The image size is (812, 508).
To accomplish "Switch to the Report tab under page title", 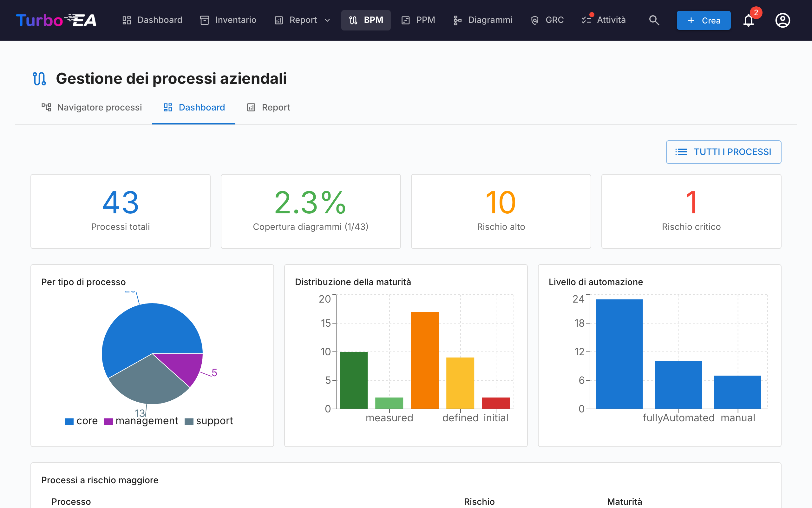I will (x=268, y=107).
